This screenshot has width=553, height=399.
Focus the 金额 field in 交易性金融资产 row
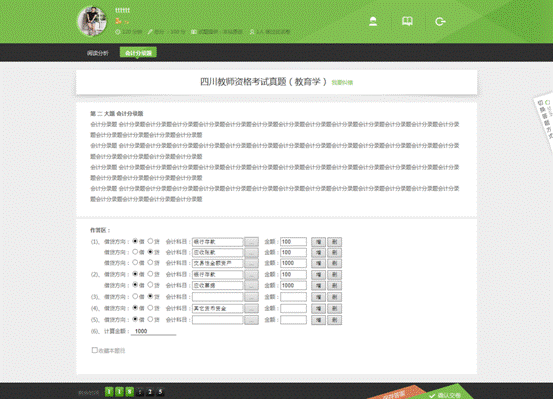[x=293, y=263]
